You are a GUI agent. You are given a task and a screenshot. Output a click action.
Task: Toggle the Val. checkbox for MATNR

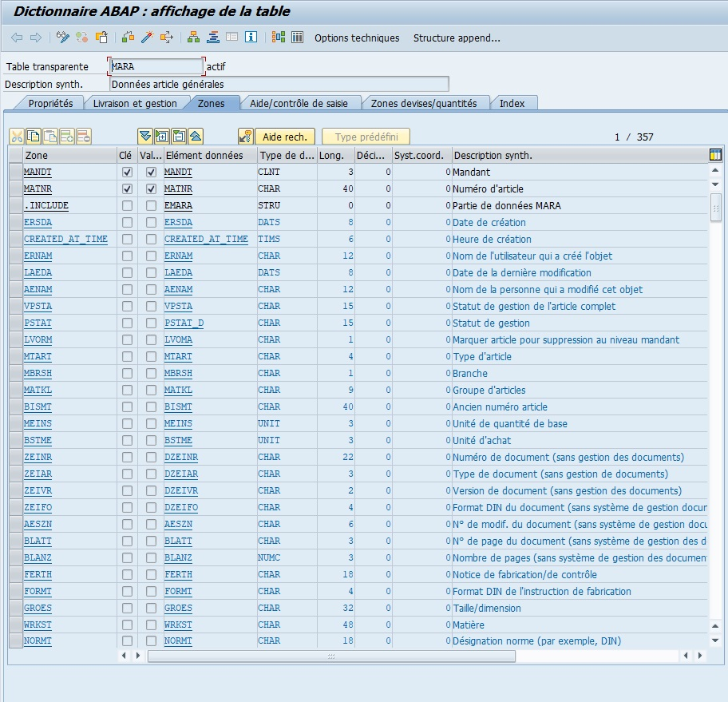tap(151, 189)
